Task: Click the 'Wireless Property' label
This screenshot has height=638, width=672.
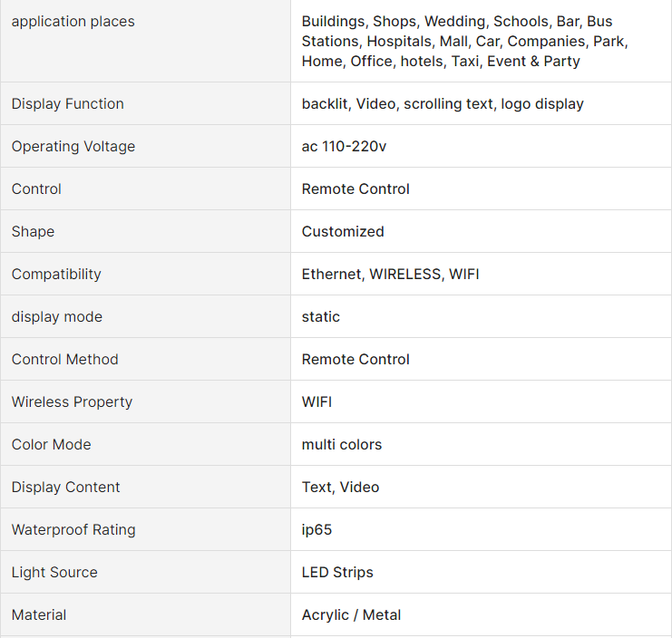Action: (72, 402)
